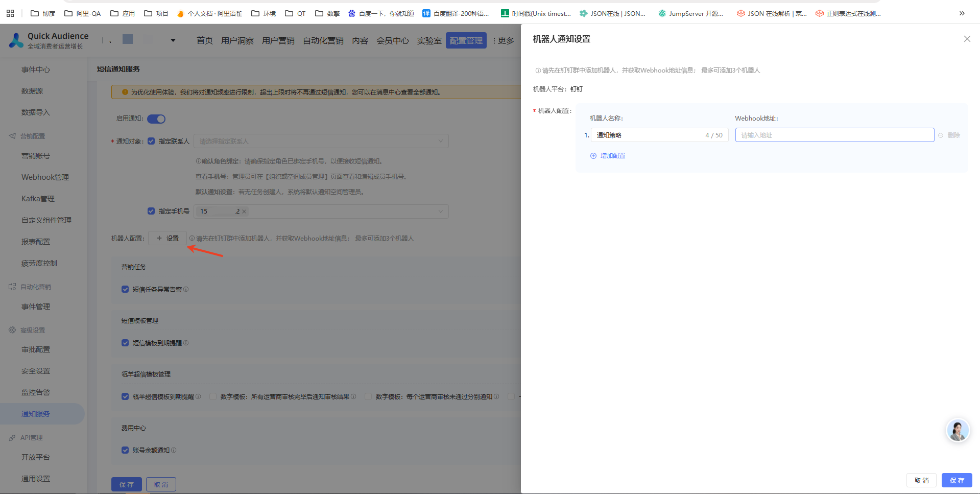Uncheck 短信模板到期提醒 checkbox
The height and width of the screenshot is (494, 980).
(x=125, y=343)
